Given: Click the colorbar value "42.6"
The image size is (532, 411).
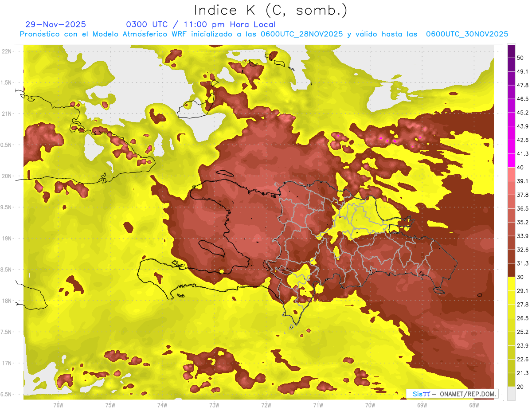Looking at the screenshot, I should point(522,140).
